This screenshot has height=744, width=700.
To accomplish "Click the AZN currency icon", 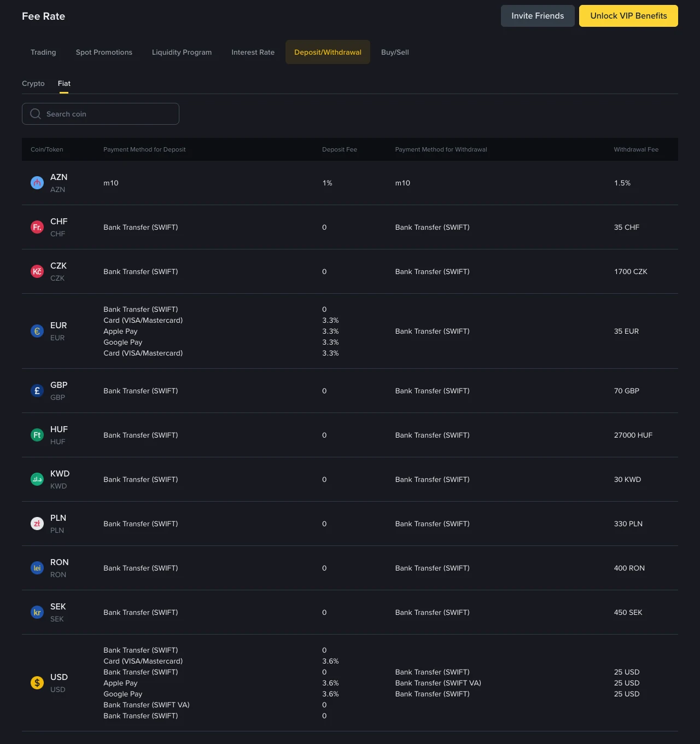I will point(37,183).
